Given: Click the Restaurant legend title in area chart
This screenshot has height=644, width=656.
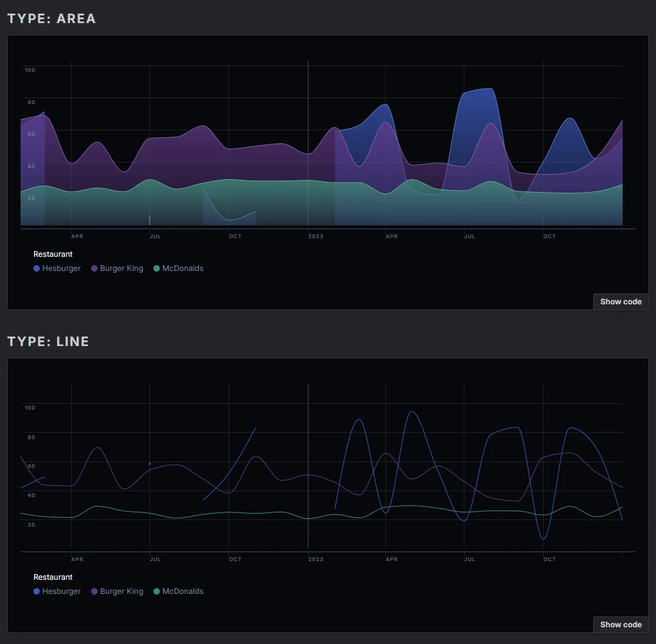Looking at the screenshot, I should pos(53,254).
